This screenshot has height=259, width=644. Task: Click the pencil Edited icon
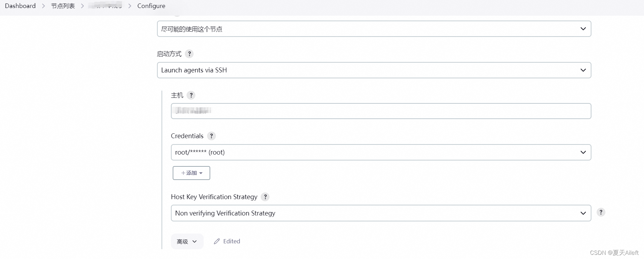click(x=217, y=241)
